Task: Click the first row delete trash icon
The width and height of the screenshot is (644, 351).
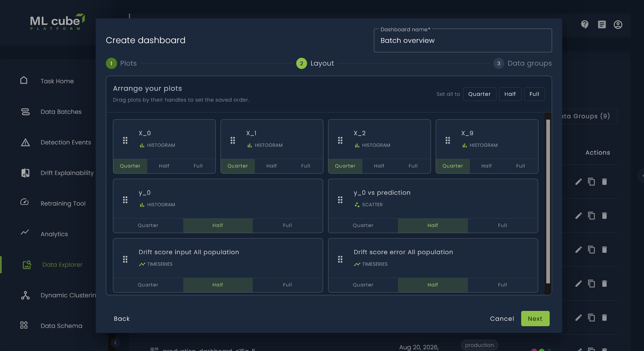Action: pos(604,182)
